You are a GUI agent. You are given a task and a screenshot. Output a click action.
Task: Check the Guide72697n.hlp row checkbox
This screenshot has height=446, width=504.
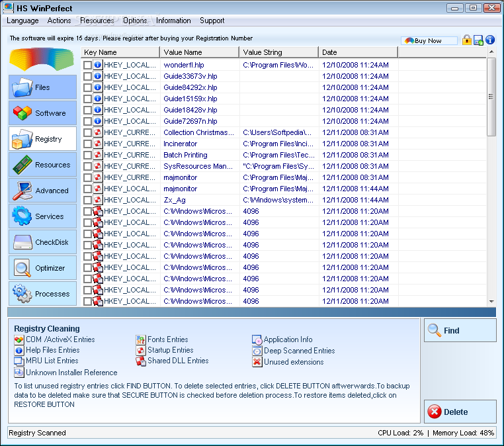click(x=87, y=121)
